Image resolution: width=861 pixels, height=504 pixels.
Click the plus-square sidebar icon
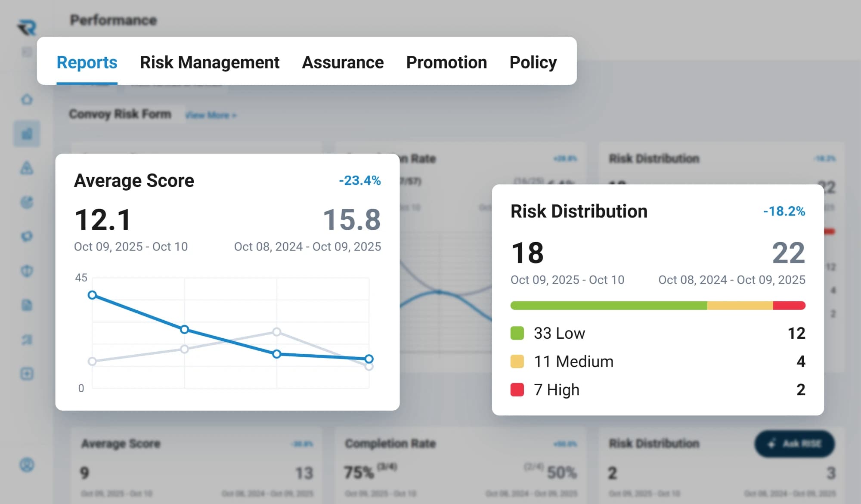[27, 374]
